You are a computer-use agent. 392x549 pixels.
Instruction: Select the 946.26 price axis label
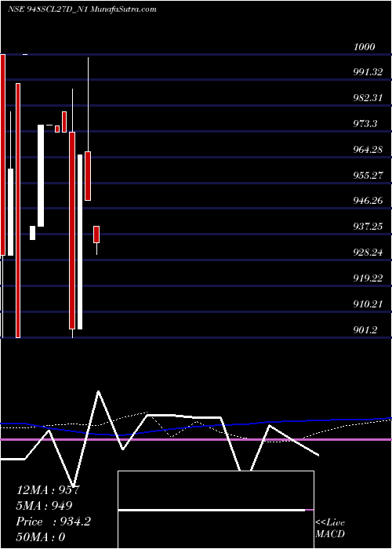pyautogui.click(x=368, y=201)
